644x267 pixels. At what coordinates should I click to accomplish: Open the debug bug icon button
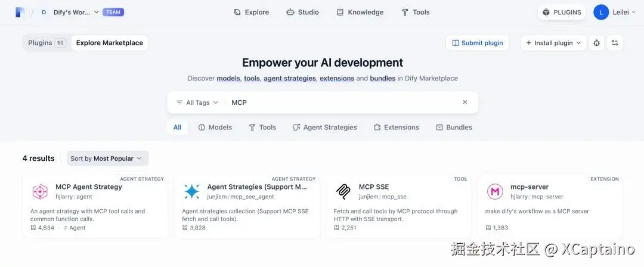(x=596, y=43)
